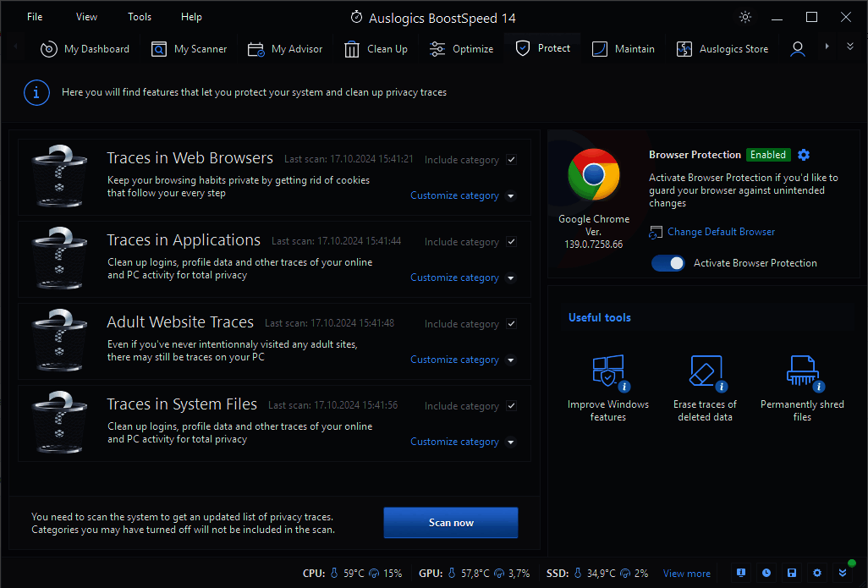Click the Scan now button

[x=451, y=523]
